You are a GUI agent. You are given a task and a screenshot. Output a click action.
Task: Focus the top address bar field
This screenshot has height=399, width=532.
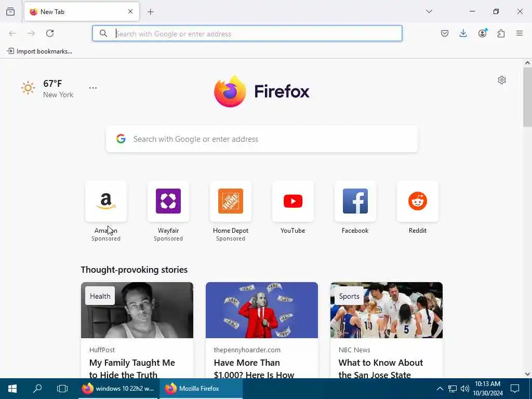(247, 33)
